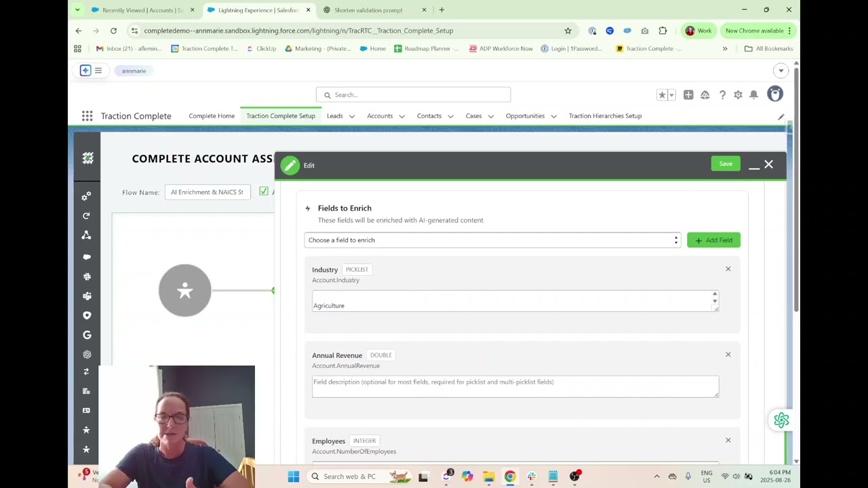The width and height of the screenshot is (868, 488).
Task: Bookmark this page with star icon
Action: coord(568,30)
